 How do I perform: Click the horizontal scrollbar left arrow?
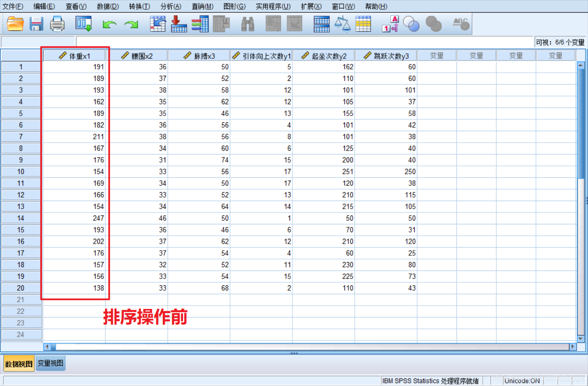pyautogui.click(x=47, y=347)
